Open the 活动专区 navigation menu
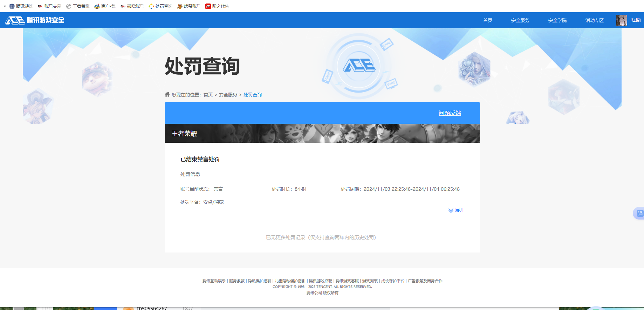This screenshot has height=310, width=644. [594, 20]
